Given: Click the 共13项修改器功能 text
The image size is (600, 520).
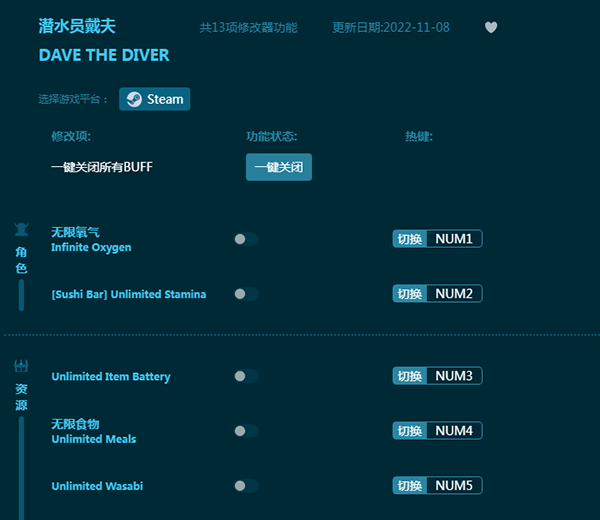Looking at the screenshot, I should click(x=248, y=28).
